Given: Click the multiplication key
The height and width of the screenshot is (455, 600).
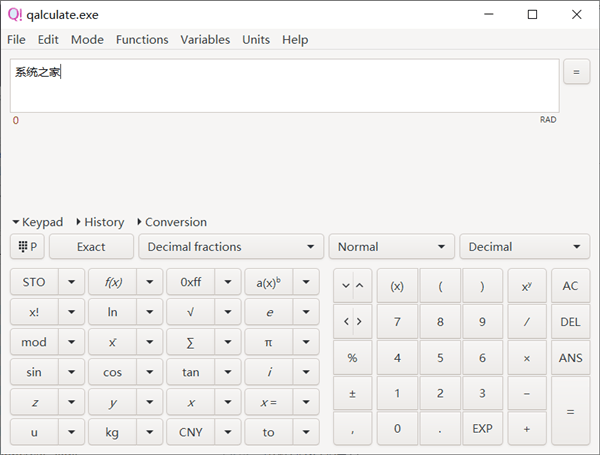Looking at the screenshot, I should (526, 358).
